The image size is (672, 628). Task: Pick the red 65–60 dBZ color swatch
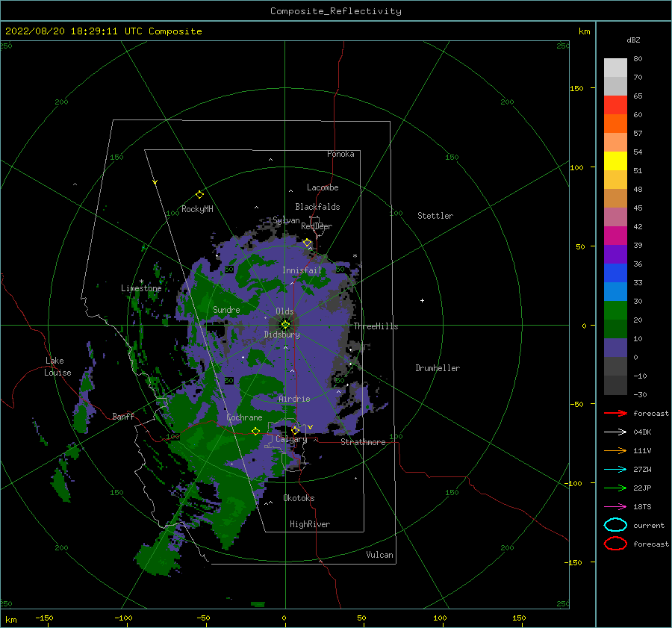coord(615,105)
